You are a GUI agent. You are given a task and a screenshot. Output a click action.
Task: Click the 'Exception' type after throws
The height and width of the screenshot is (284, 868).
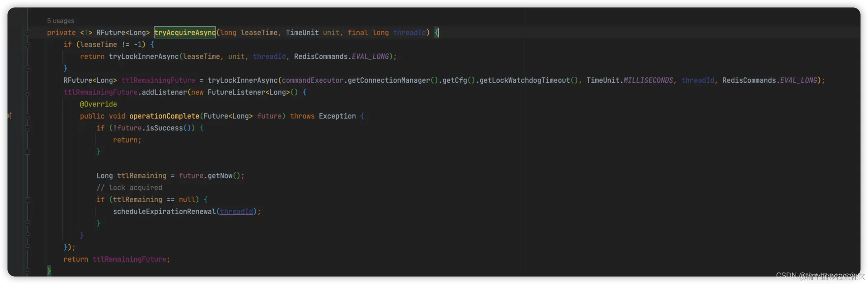[337, 116]
